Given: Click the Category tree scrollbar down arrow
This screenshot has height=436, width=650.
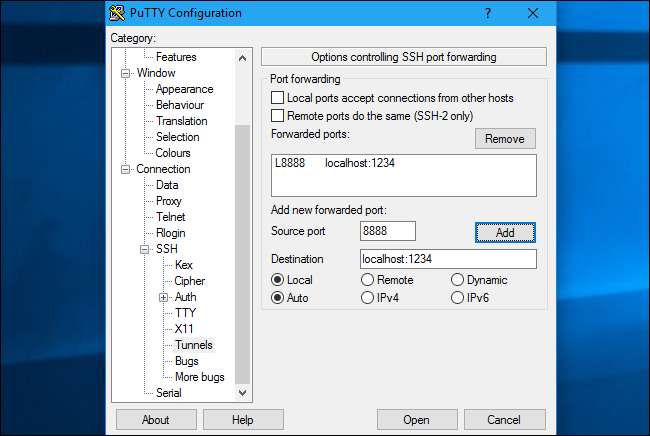Looking at the screenshot, I should (x=243, y=392).
